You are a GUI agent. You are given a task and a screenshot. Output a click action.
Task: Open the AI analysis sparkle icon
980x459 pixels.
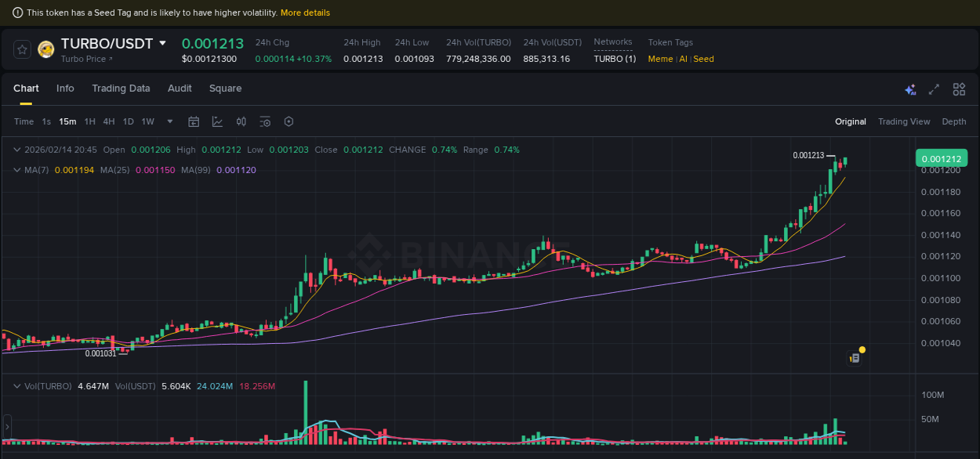(x=910, y=90)
